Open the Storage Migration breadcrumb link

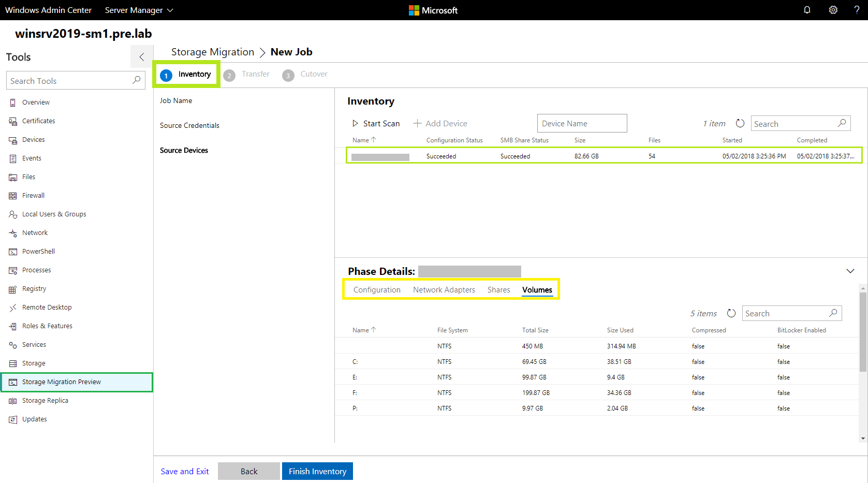[213, 52]
